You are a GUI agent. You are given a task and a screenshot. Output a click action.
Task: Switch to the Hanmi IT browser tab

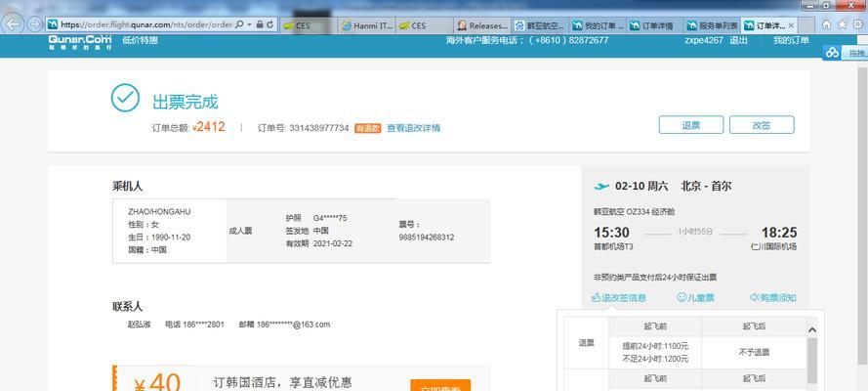click(x=366, y=25)
